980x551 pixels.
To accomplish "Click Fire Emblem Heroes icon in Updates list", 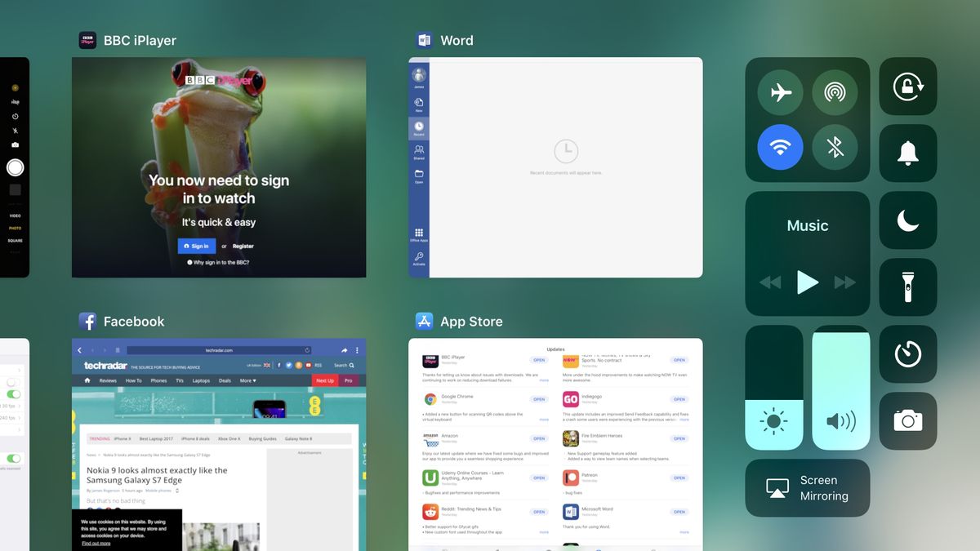I will [x=571, y=438].
